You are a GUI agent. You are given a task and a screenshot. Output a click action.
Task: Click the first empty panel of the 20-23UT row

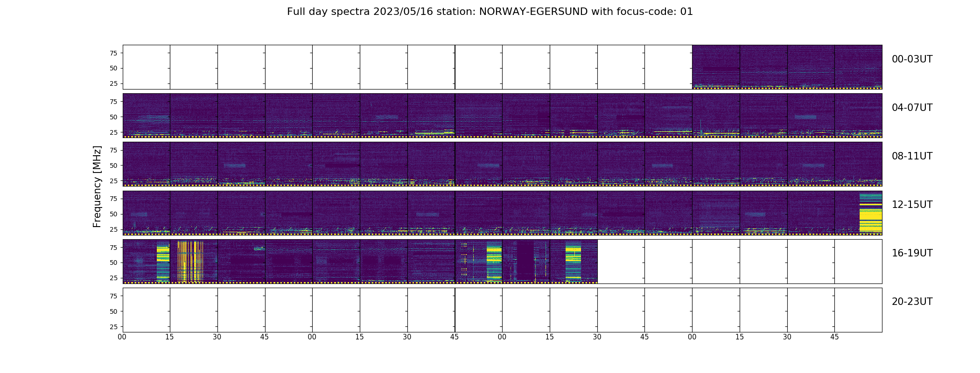(x=146, y=310)
